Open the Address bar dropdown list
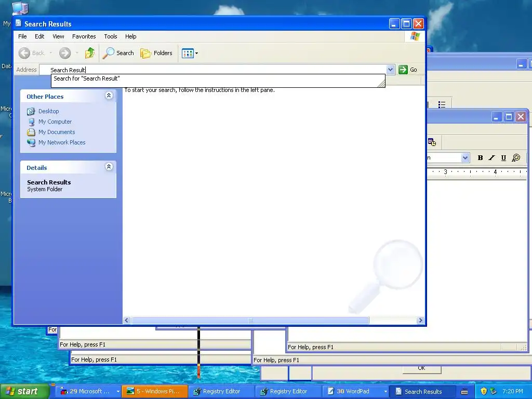 tap(390, 70)
